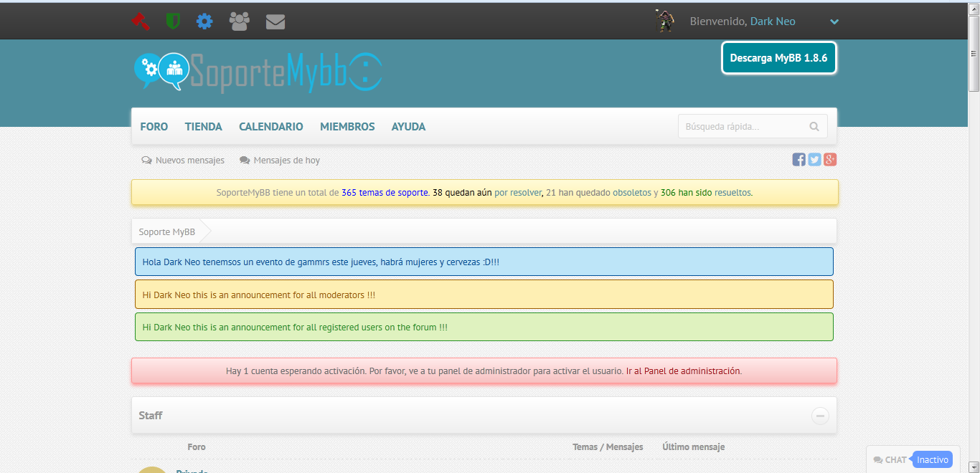
Task: Open the Twitter social icon
Action: 814,160
